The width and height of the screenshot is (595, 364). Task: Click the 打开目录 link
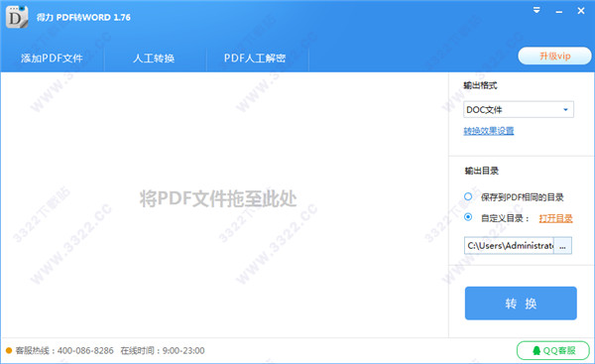[x=555, y=218]
